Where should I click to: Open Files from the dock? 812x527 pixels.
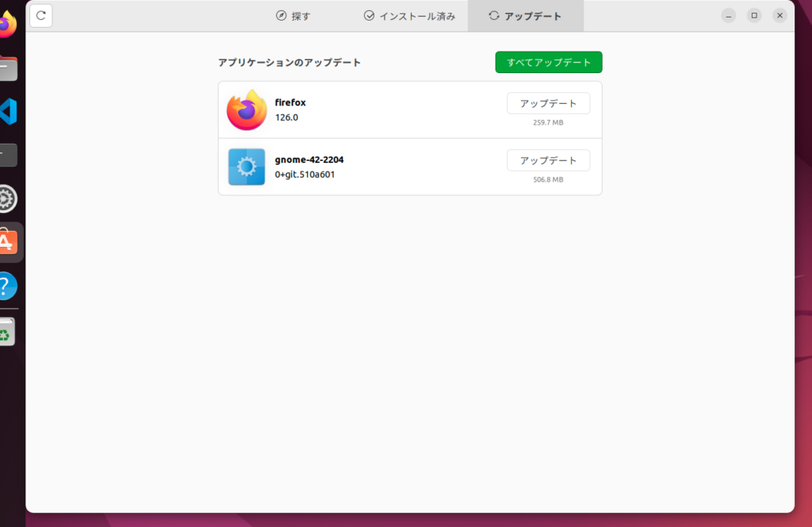8,68
